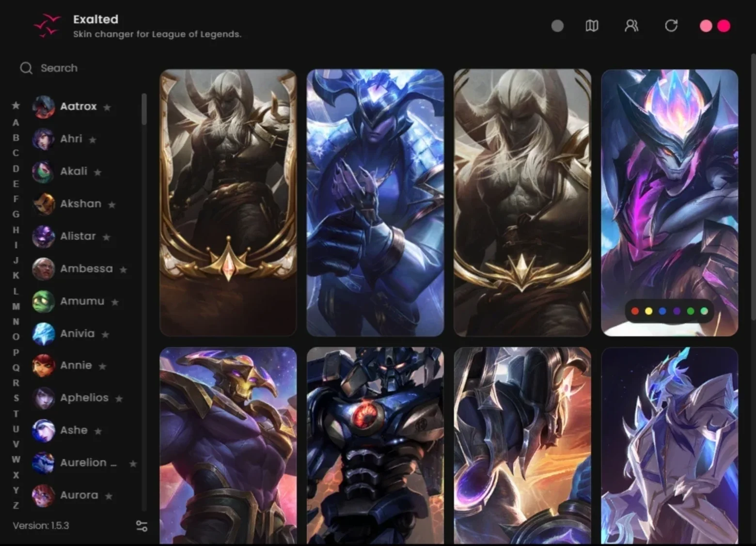
Task: Favorite Aurora with its star
Action: pyautogui.click(x=109, y=496)
